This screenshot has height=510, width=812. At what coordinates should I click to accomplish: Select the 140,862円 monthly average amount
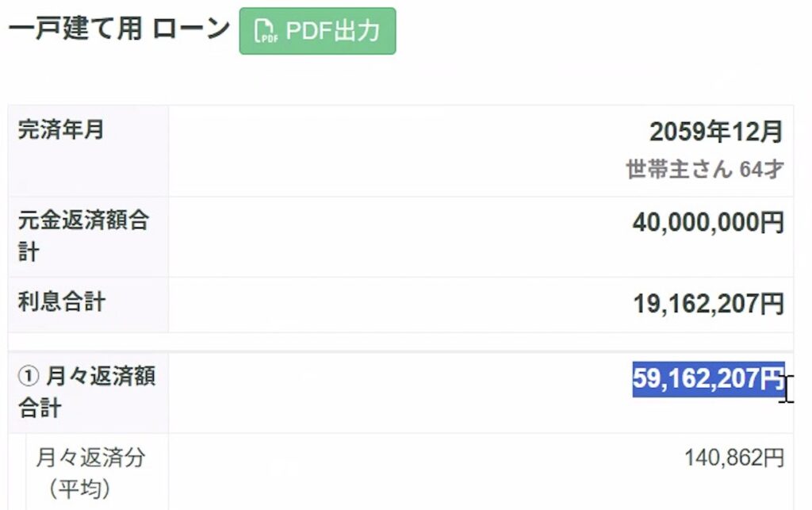[734, 458]
